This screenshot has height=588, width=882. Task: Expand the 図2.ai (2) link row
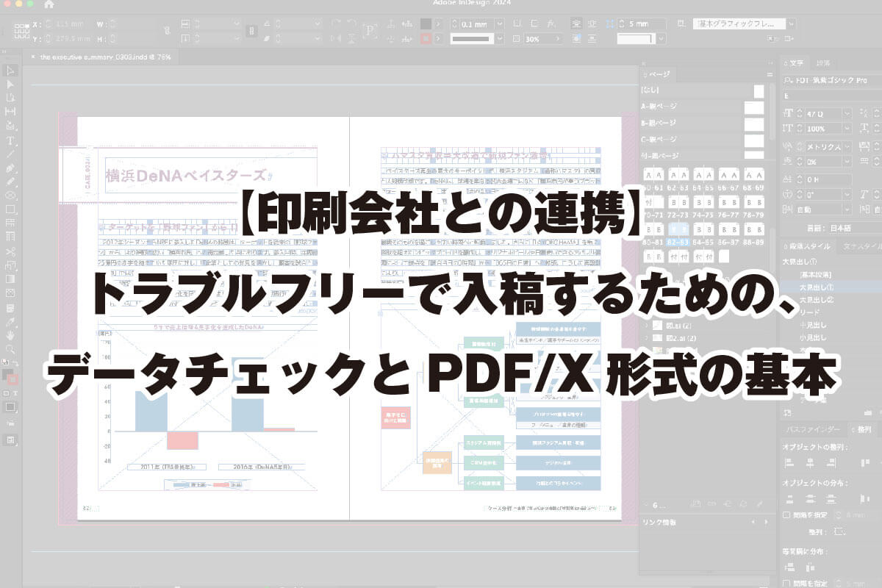click(x=647, y=337)
